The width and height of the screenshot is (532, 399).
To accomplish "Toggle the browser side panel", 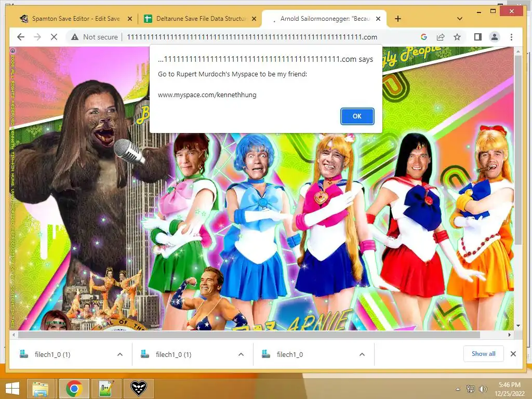I will (x=478, y=37).
